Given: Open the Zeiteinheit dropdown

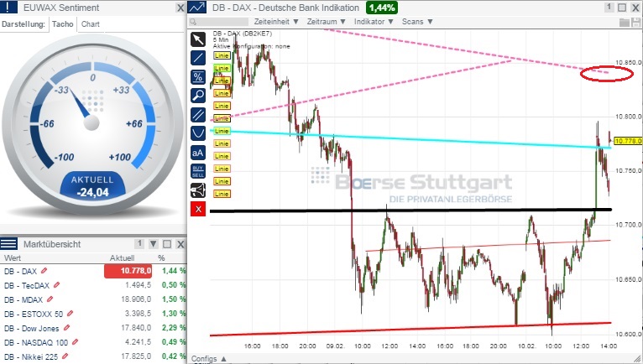Looking at the screenshot, I should point(276,22).
